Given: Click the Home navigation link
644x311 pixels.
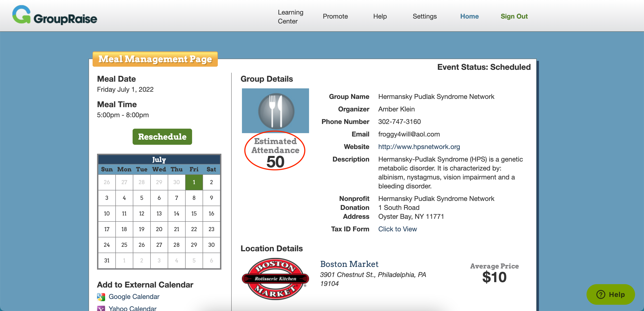Looking at the screenshot, I should pyautogui.click(x=469, y=17).
